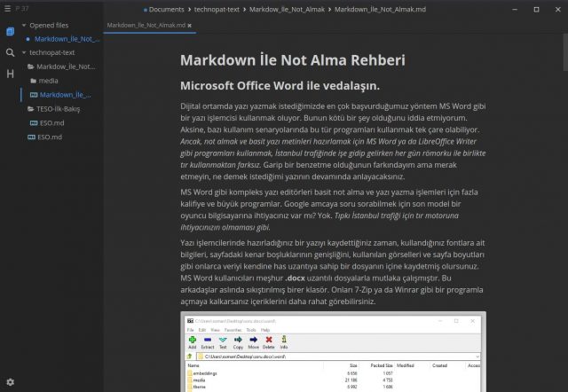Collapse the Opened files section
568x392 pixels.
pyautogui.click(x=24, y=26)
